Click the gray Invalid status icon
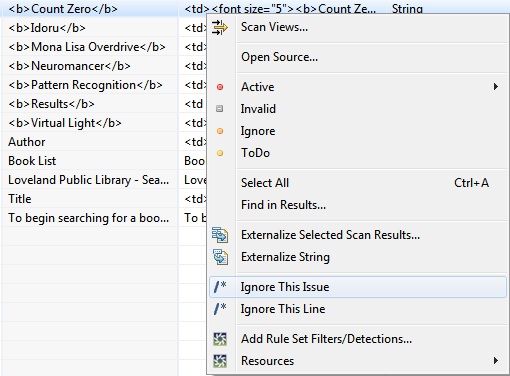 [x=220, y=109]
